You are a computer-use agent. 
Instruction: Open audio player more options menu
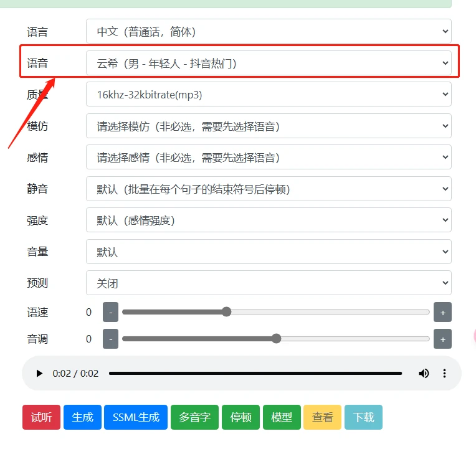(x=444, y=374)
